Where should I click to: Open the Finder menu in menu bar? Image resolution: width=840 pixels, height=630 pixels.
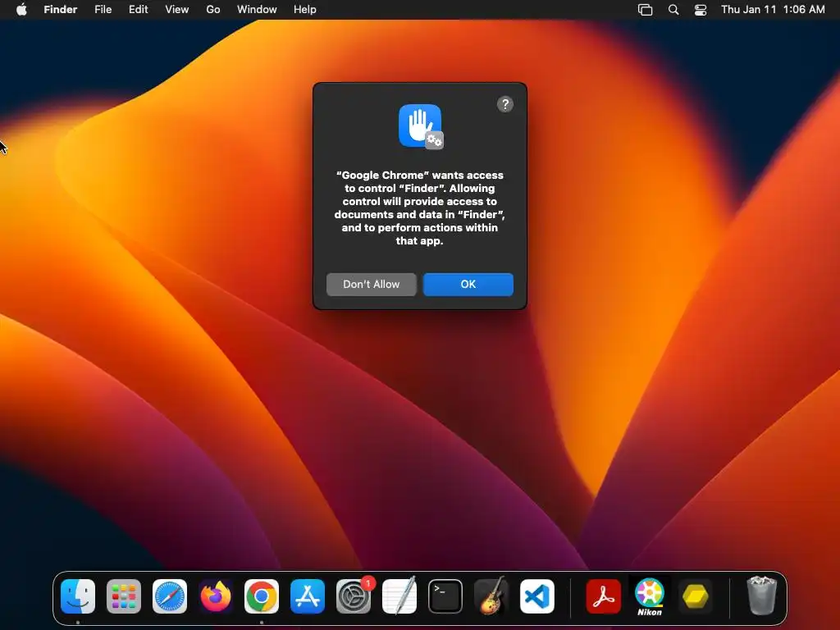[61, 10]
